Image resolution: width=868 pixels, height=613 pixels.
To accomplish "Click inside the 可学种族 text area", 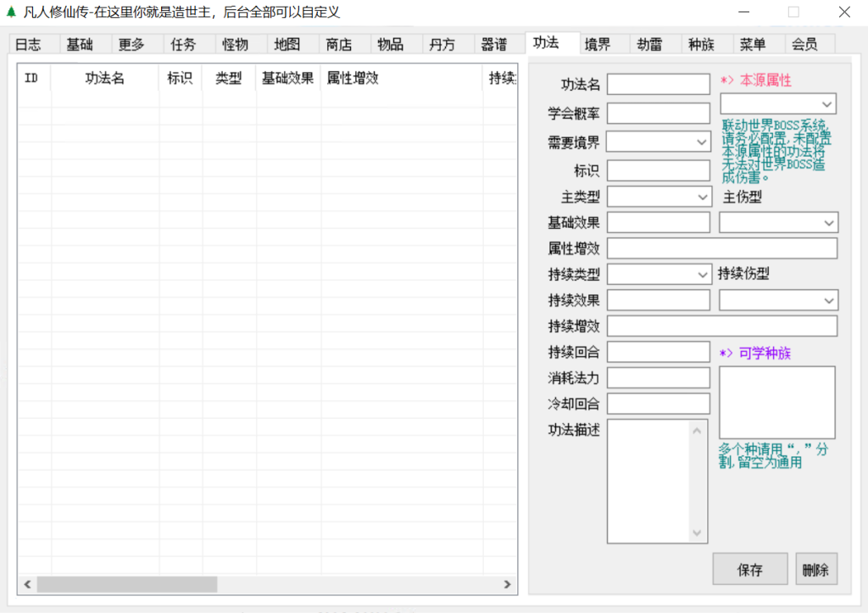I will pyautogui.click(x=776, y=402).
